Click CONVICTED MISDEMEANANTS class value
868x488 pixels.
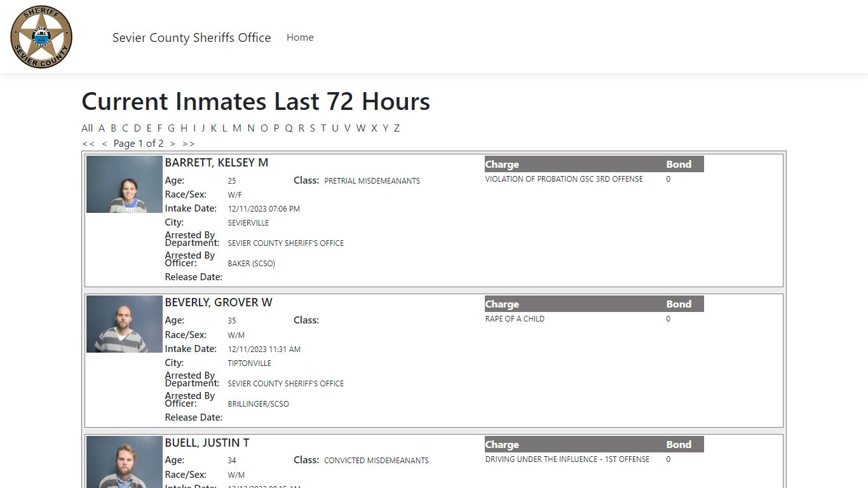pyautogui.click(x=377, y=461)
